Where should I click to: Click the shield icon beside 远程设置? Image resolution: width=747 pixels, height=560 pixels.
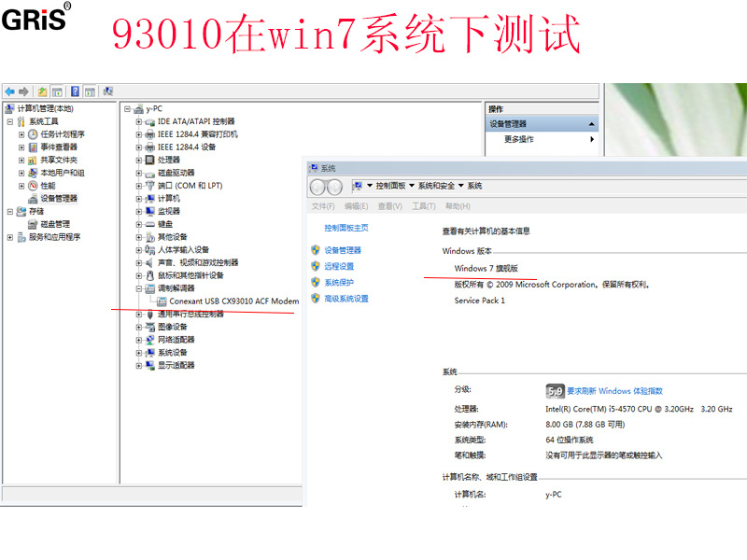tap(316, 266)
